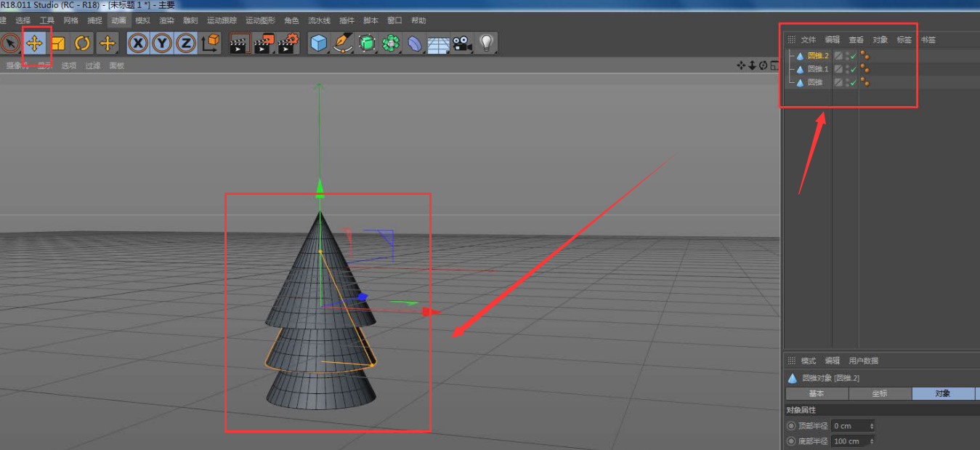Click the render visibility dot of 圆锥
980x450 pixels.
(x=867, y=84)
